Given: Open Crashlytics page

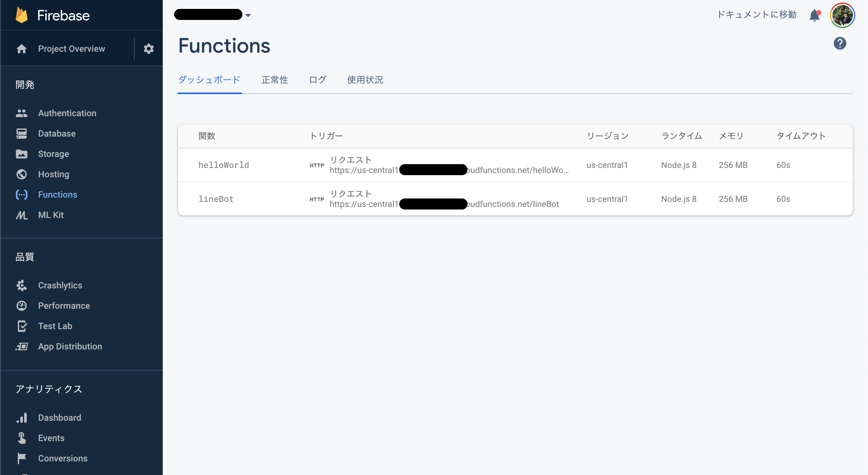Looking at the screenshot, I should click(x=60, y=285).
